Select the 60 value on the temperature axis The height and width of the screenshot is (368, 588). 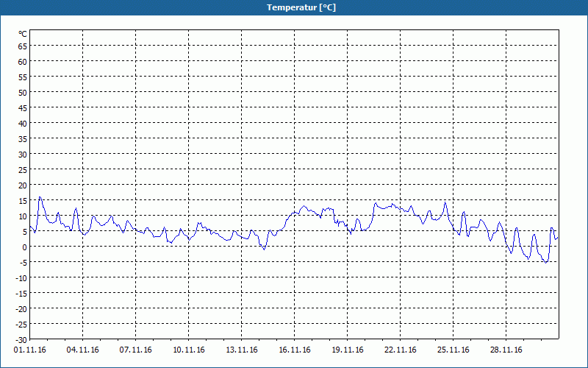tap(23, 61)
